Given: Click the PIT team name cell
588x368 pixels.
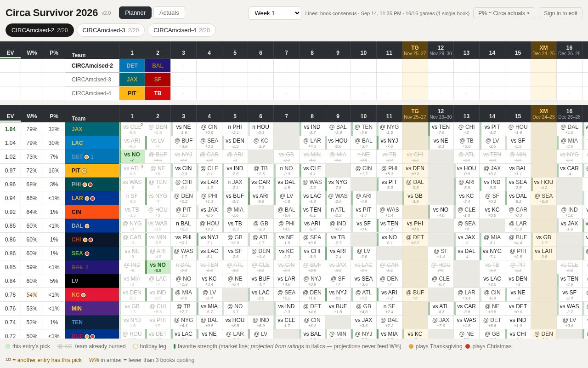Looking at the screenshot, I should [x=92, y=171].
